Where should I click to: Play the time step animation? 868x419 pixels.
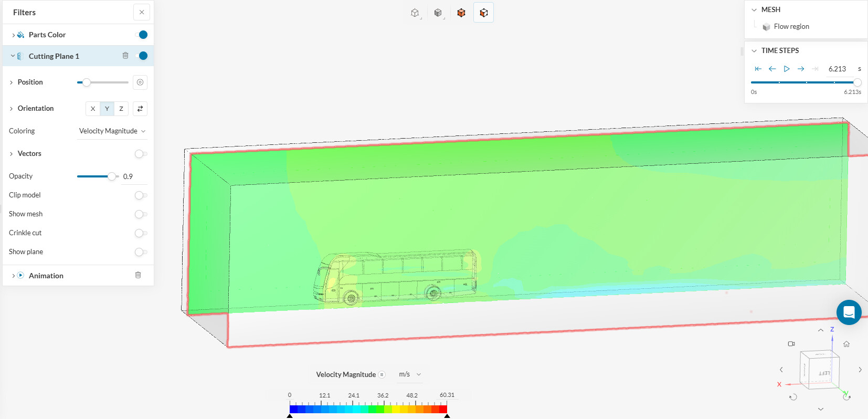[787, 69]
